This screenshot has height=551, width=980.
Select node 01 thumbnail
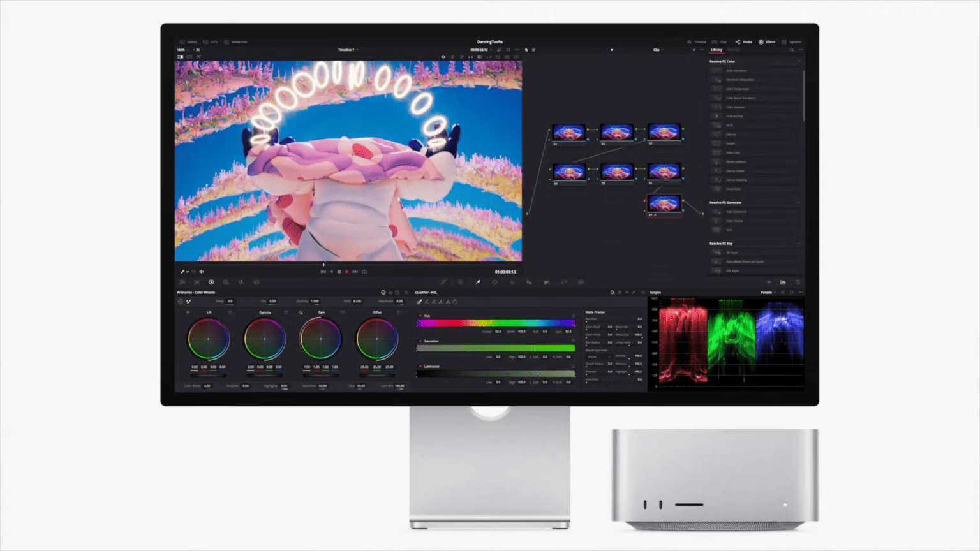[569, 133]
